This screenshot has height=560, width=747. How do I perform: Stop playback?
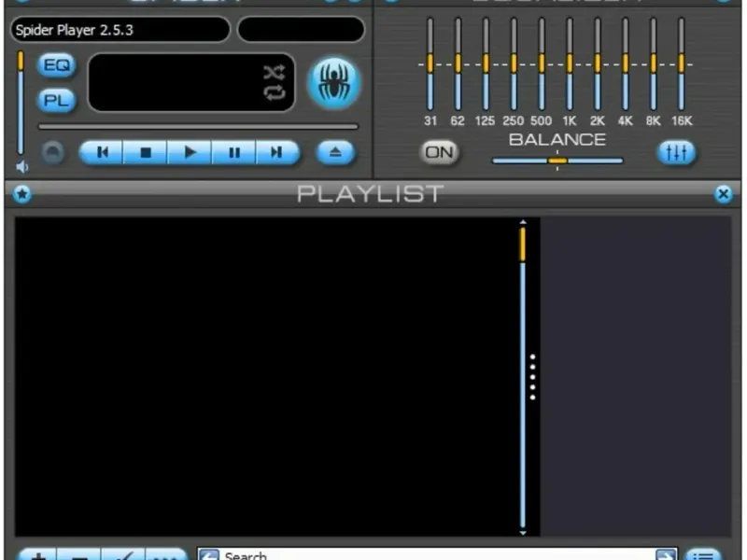(x=146, y=152)
